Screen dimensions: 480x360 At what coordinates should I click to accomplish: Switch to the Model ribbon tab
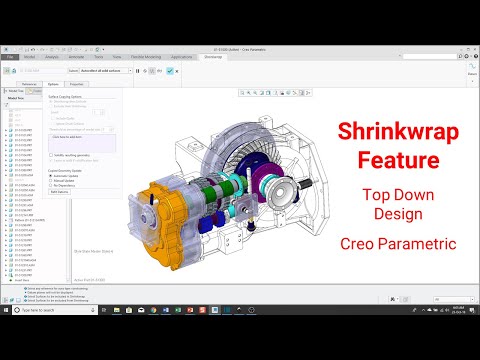(x=29, y=57)
